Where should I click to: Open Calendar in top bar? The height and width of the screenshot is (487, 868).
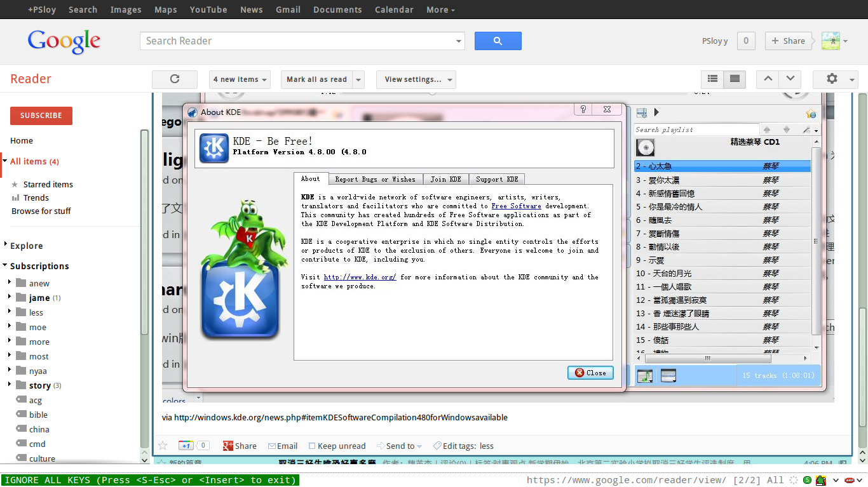[x=394, y=10]
